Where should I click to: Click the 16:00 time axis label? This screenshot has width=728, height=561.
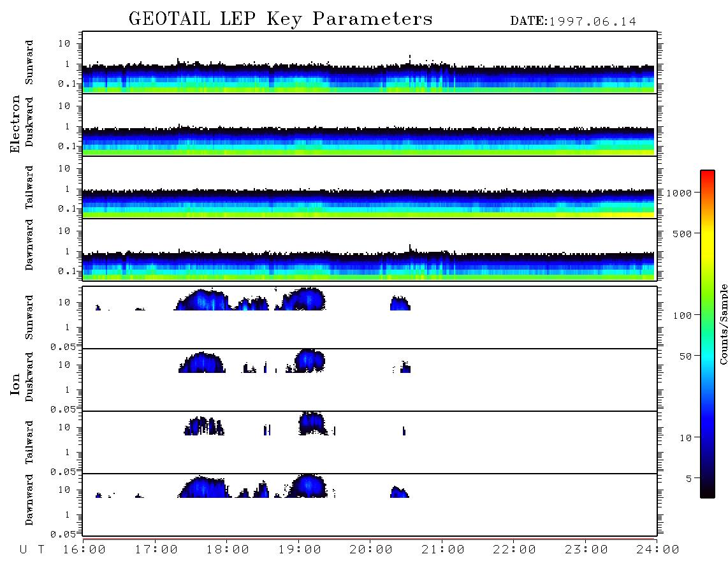coord(85,550)
